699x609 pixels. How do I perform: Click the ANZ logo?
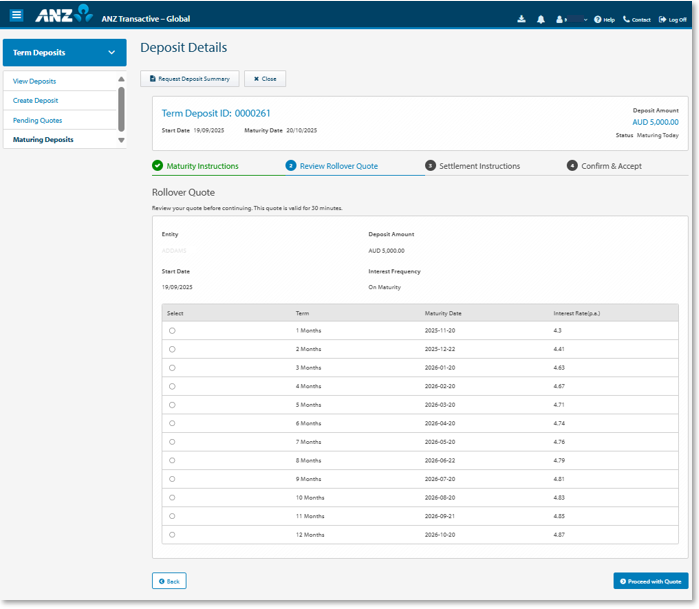point(63,16)
